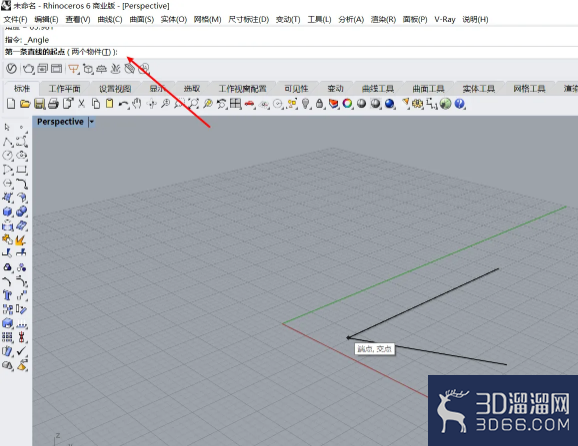Switch to the 工作平面 toolbar tab
The width and height of the screenshot is (578, 446).
pyautogui.click(x=65, y=89)
